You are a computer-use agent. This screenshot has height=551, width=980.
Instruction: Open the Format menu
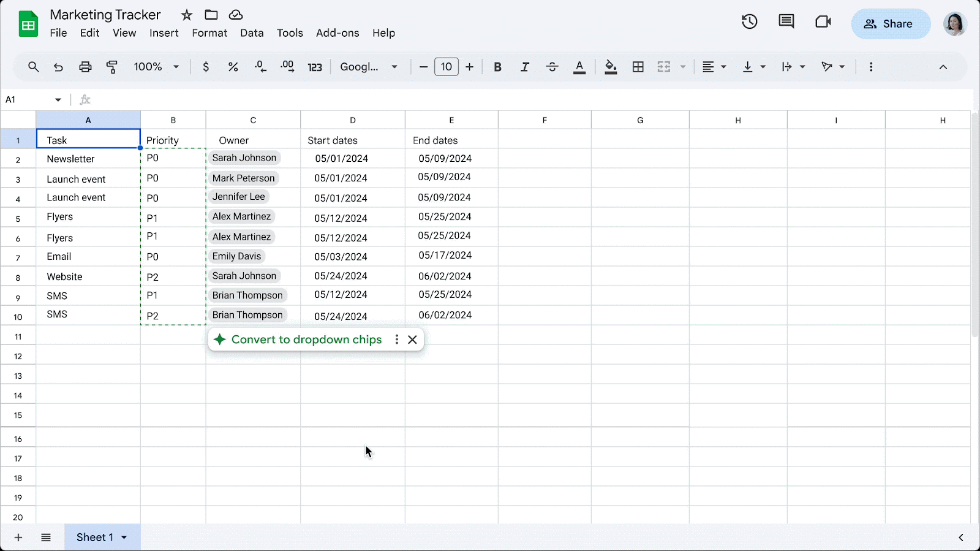point(209,33)
